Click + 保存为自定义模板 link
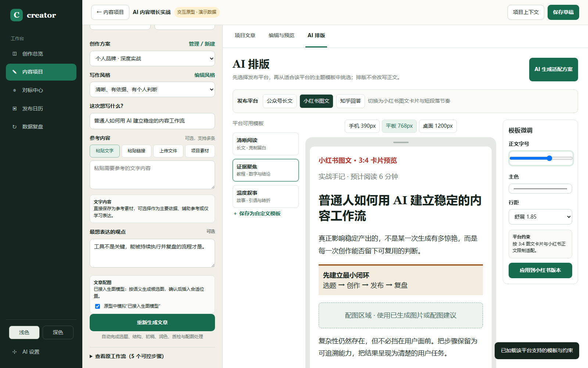The width and height of the screenshot is (588, 368). pyautogui.click(x=257, y=213)
